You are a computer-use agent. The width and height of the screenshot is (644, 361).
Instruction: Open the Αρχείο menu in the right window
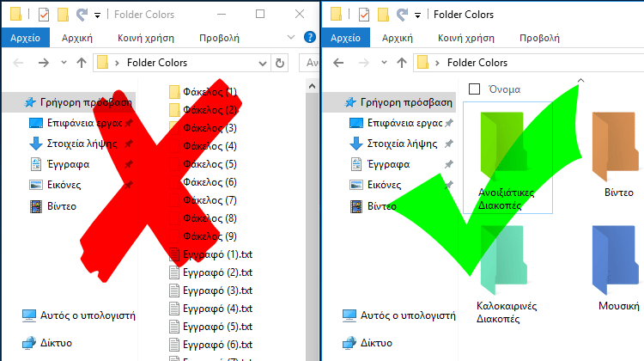pyautogui.click(x=345, y=38)
